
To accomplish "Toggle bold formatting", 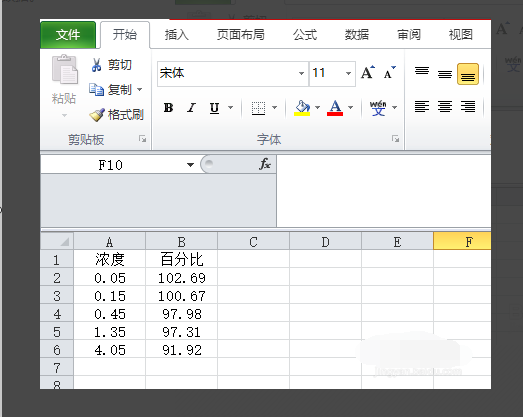I will pos(168,107).
